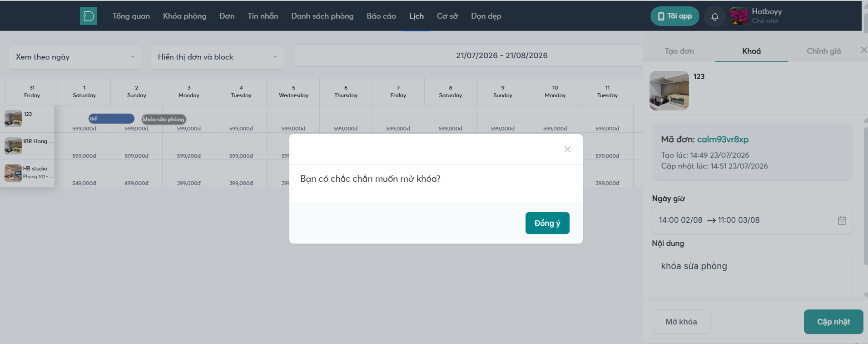Open Danh sách phòng menu
868x344 pixels.
point(322,16)
